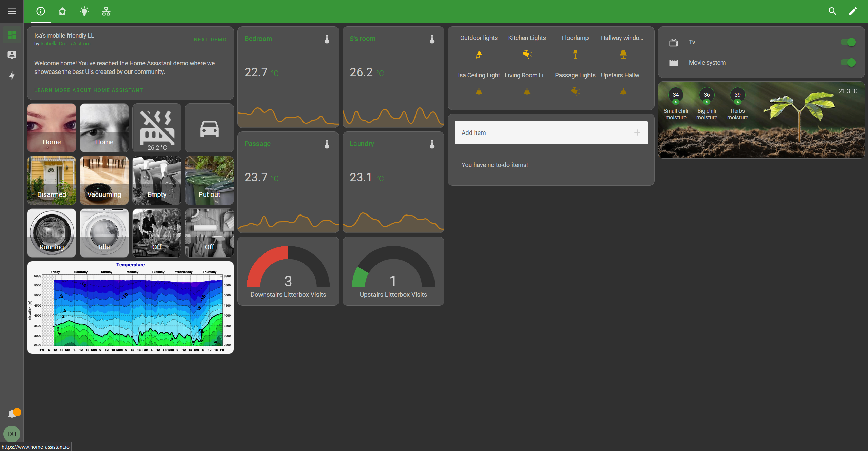
Task: Click the Bedroom thermometer icon
Action: 327,39
